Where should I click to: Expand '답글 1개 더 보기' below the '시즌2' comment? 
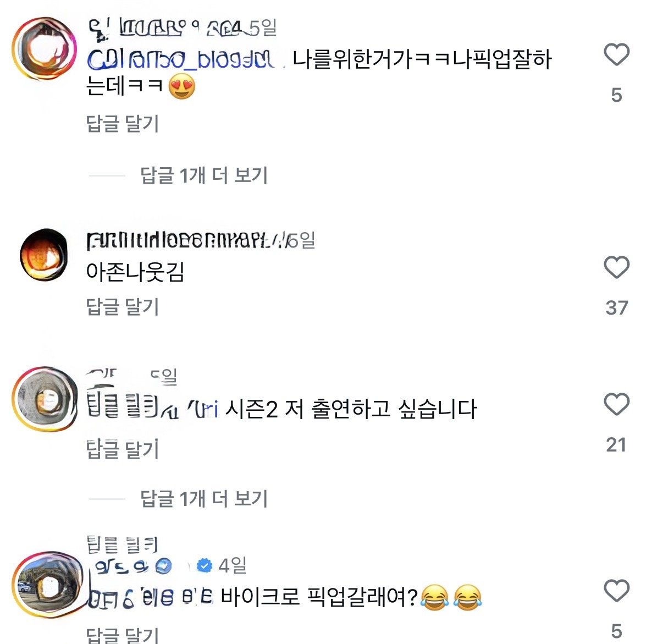click(203, 499)
